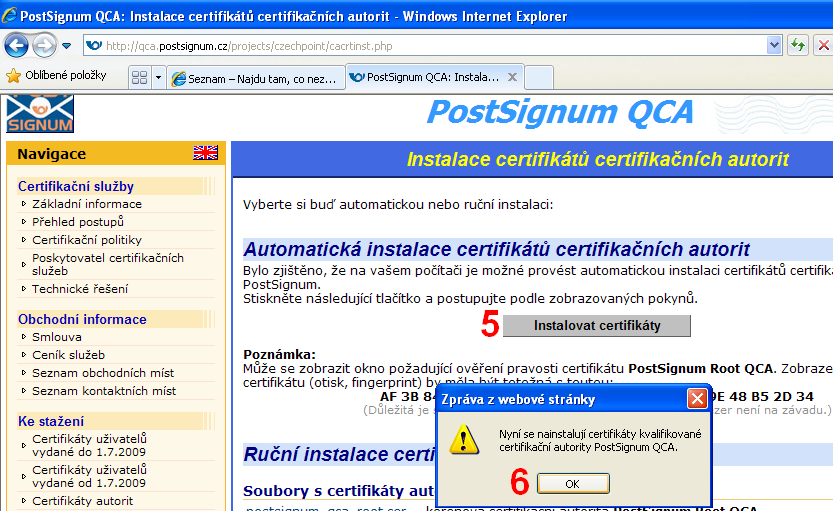Open Přehled postupů link
The height and width of the screenshot is (511, 833).
coord(78,222)
